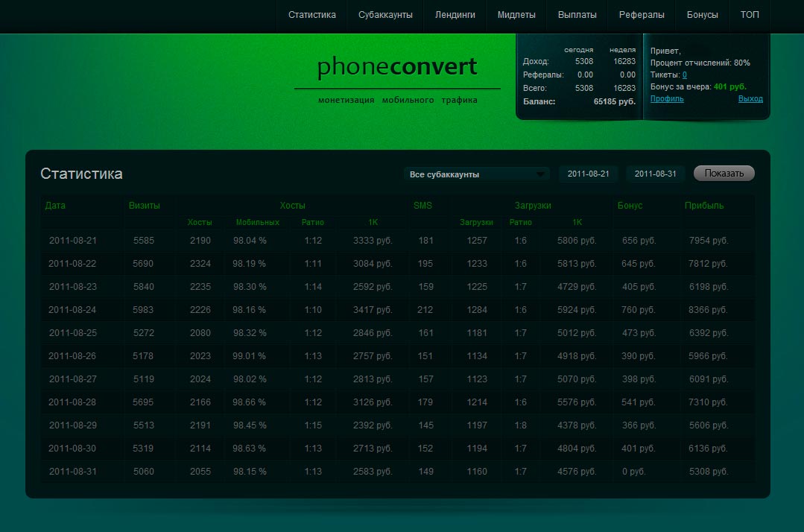Open the Профиль link
The height and width of the screenshot is (532, 804).
click(667, 98)
